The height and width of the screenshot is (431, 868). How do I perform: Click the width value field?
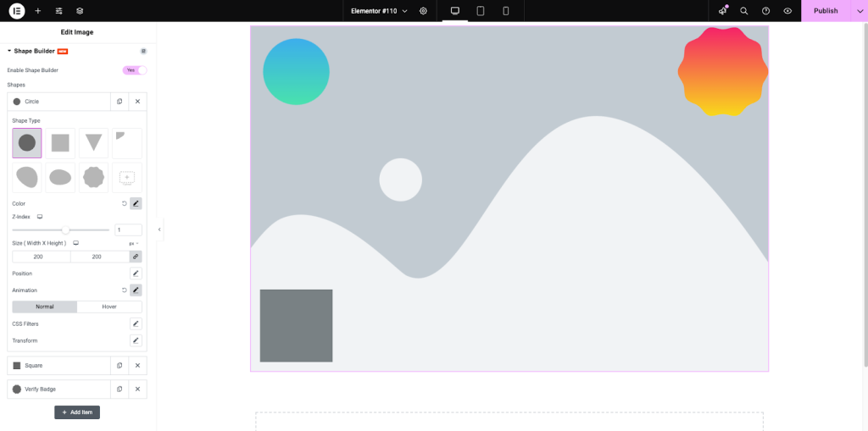click(x=42, y=257)
